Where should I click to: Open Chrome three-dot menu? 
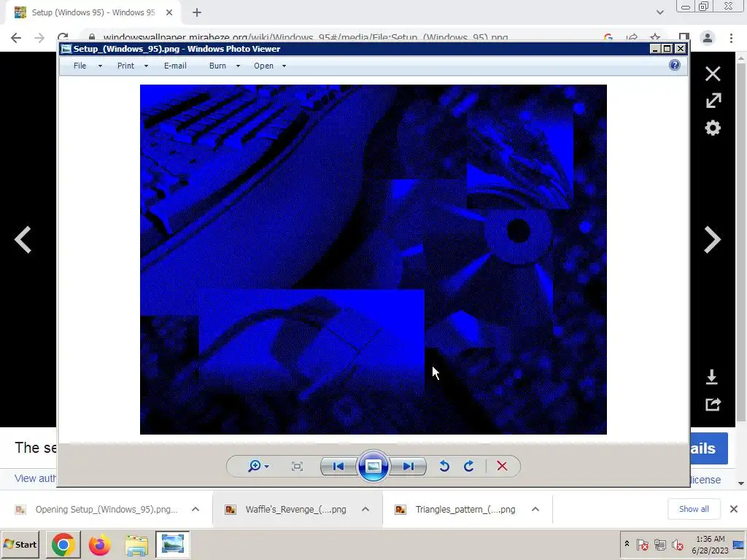coord(731,38)
